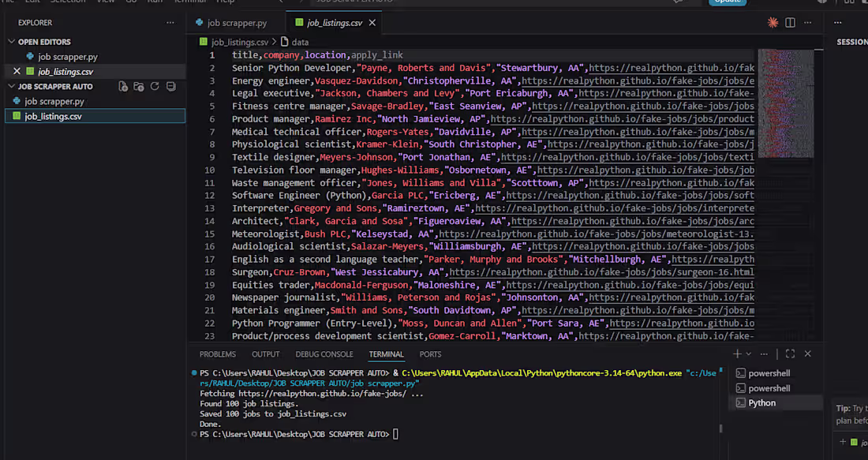Split the editor to the right

pyautogui.click(x=790, y=23)
